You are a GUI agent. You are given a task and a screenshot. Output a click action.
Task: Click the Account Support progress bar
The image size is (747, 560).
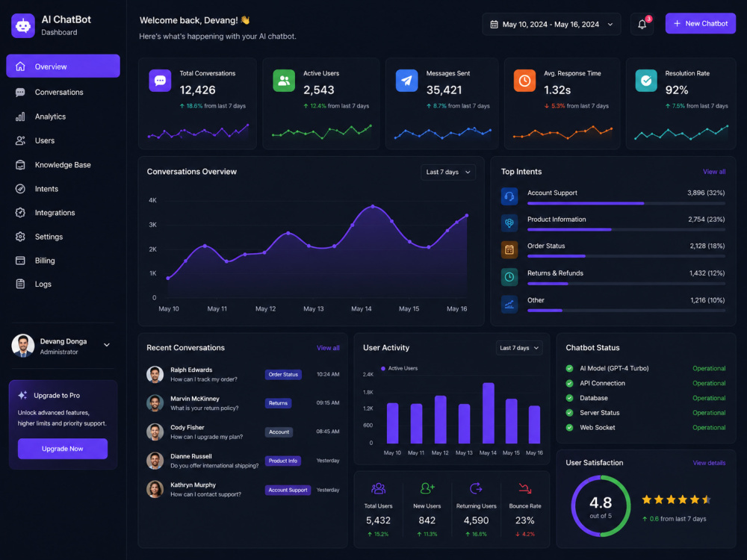coord(626,203)
